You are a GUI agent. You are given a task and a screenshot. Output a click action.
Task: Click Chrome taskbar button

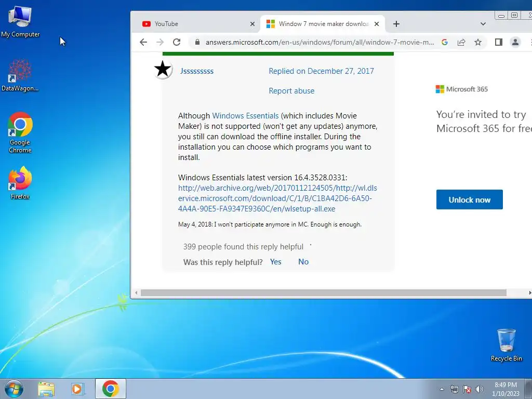[111, 389]
